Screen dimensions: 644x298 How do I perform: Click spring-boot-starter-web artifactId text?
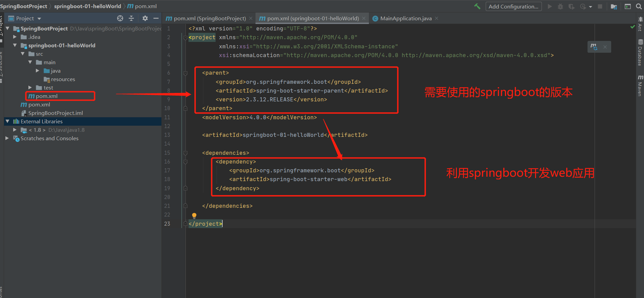tap(309, 179)
